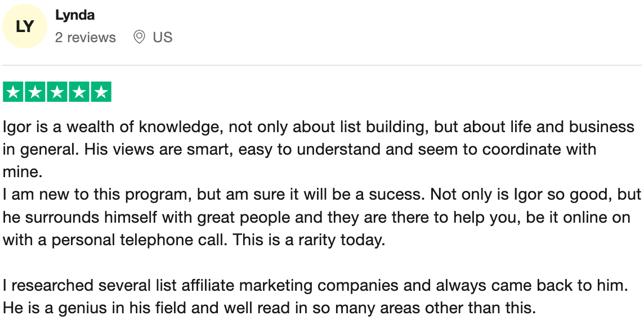Click the fifth green rating star
The image size is (644, 320).
(101, 92)
